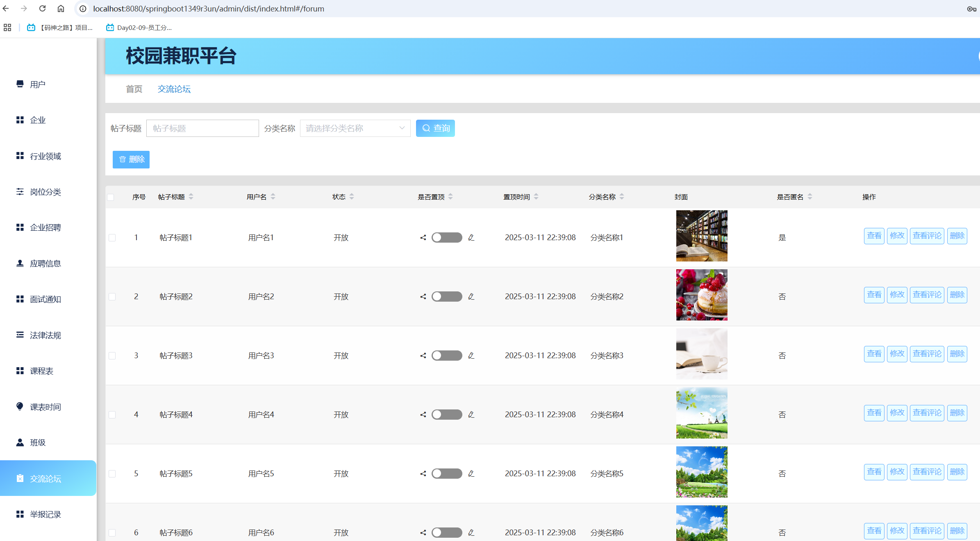
Task: Click the browser home icon
Action: click(x=61, y=9)
